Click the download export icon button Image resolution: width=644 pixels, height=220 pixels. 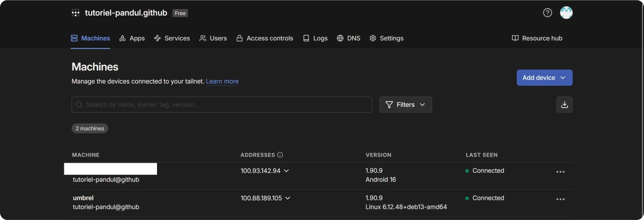point(564,105)
